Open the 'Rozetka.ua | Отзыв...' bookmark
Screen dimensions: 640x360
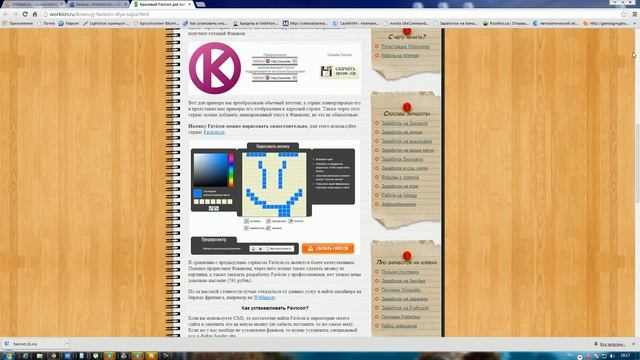tap(505, 23)
